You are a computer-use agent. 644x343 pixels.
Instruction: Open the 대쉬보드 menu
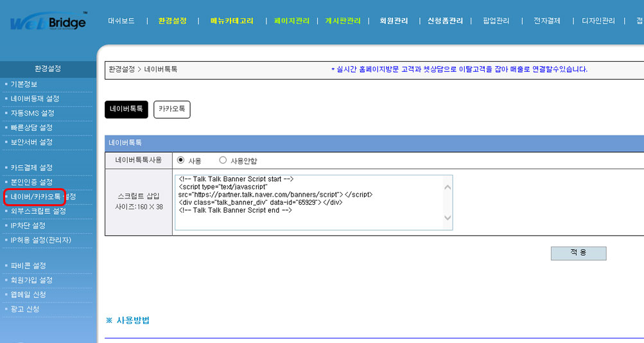121,21
